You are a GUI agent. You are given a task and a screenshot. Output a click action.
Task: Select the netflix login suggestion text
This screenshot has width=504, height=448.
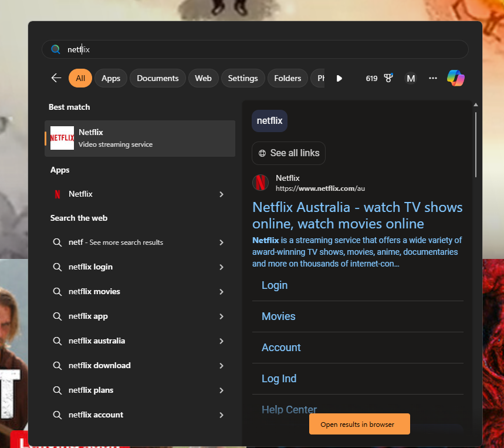tap(90, 267)
